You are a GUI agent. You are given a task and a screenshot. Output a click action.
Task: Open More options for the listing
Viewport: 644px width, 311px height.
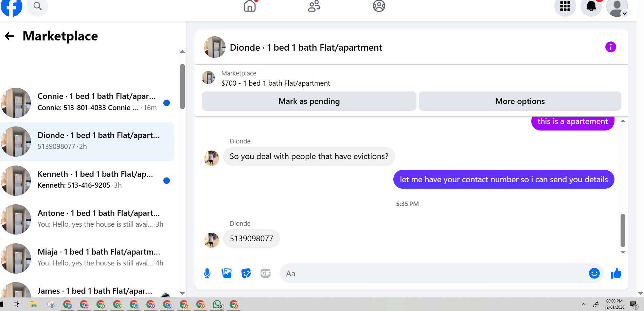coord(520,101)
